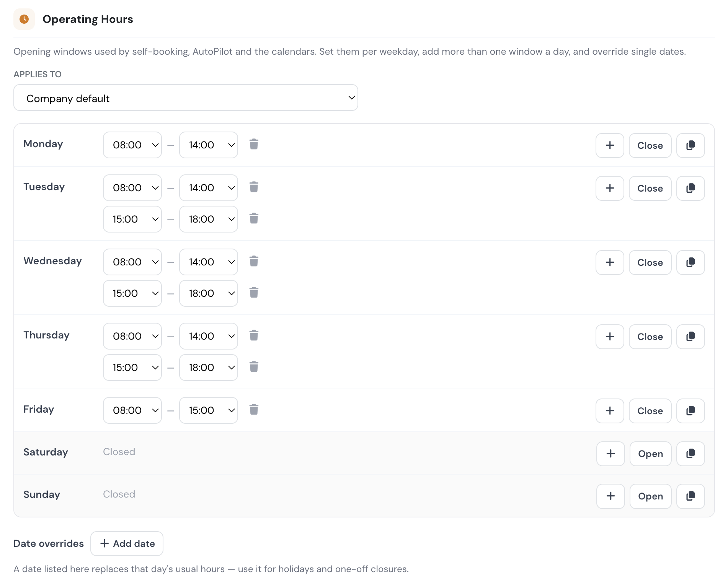Viewport: 728px width, 579px height.
Task: Mark Monday as closed
Action: [x=650, y=145]
